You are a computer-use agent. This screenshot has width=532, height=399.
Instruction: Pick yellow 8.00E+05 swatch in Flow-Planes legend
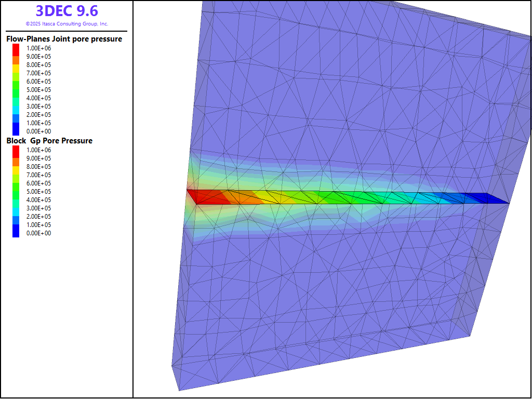(16, 65)
